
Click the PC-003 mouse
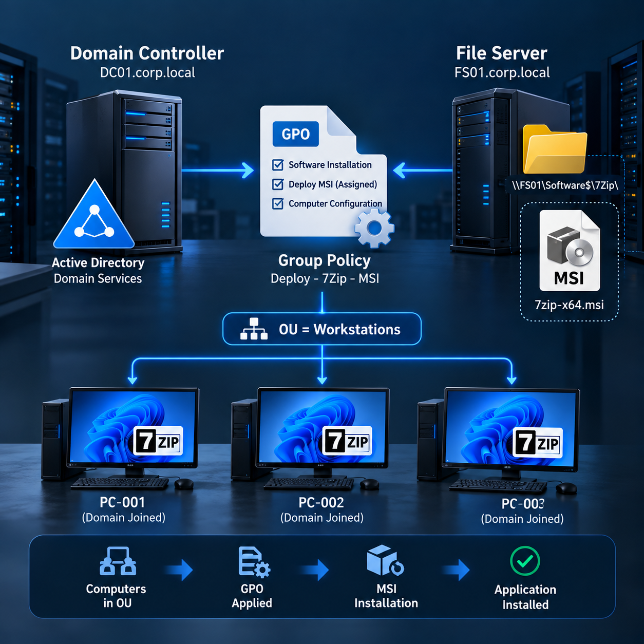(x=566, y=488)
